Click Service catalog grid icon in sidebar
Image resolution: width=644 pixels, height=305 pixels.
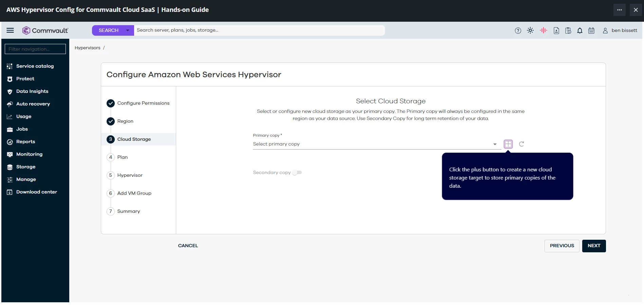[10, 66]
